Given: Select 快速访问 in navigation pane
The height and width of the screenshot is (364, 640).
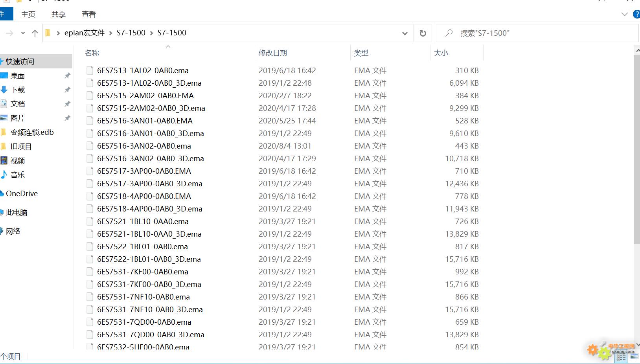Looking at the screenshot, I should [36, 61].
